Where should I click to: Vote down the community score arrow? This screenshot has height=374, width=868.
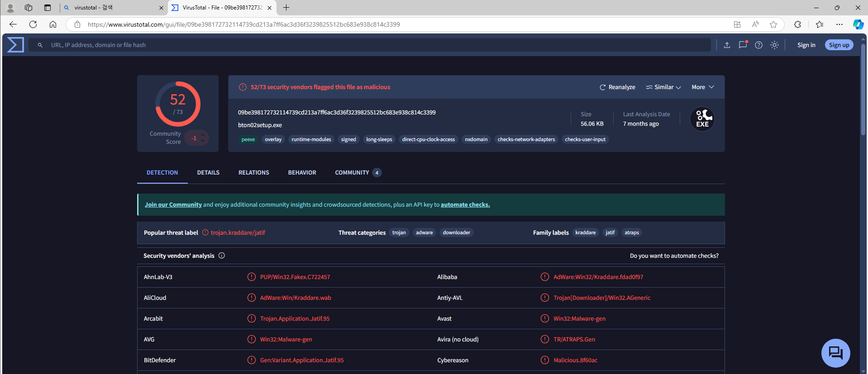pos(203,141)
